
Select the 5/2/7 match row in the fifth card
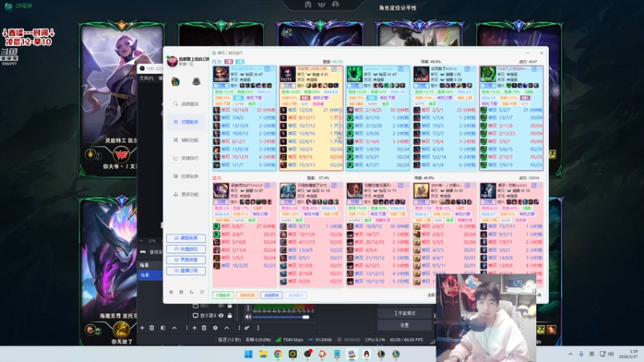point(511,110)
